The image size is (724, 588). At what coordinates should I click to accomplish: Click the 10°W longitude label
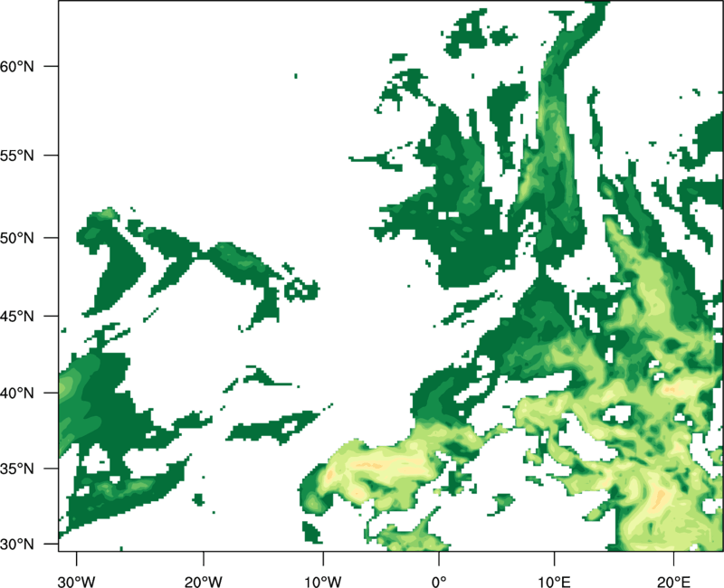coord(322,582)
